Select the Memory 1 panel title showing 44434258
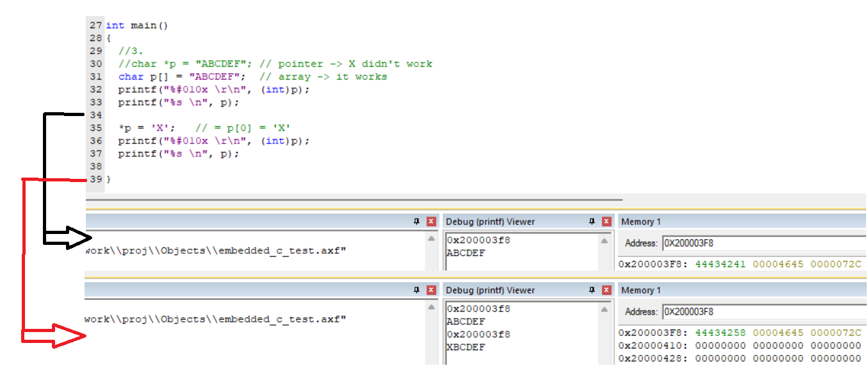This screenshot has height=384, width=868. pos(641,290)
